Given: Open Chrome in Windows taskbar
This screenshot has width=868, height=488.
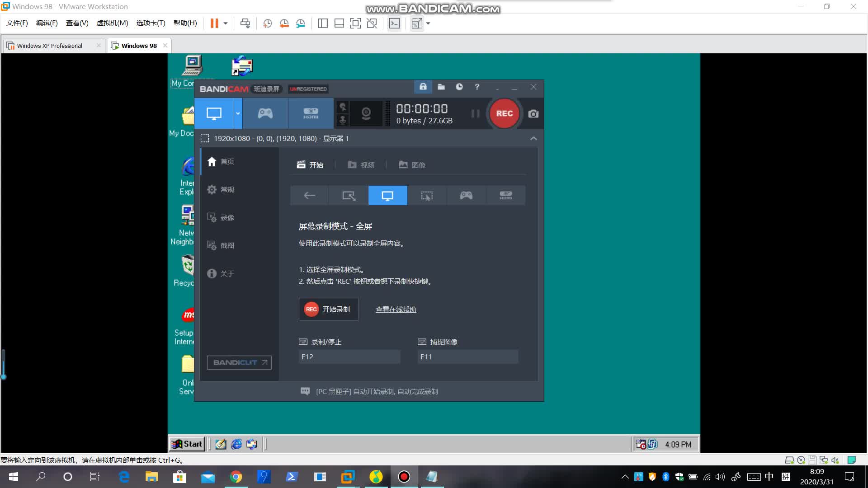Looking at the screenshot, I should click(236, 477).
